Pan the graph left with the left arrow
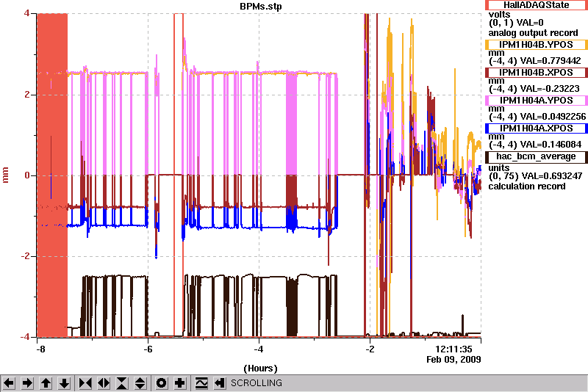 pyautogui.click(x=9, y=383)
